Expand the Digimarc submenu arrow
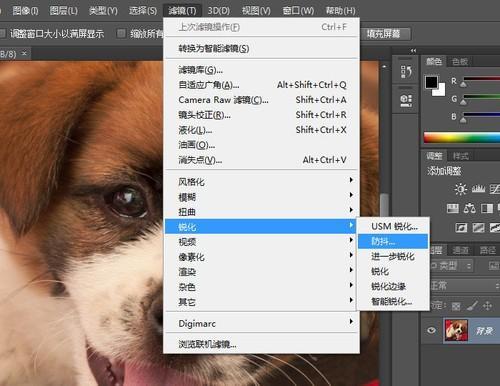This screenshot has width=500, height=386. coord(351,321)
